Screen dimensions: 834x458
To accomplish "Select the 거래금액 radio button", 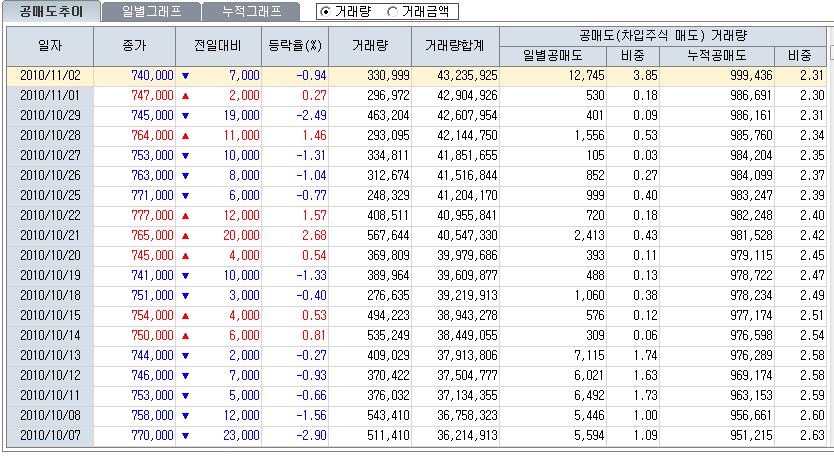I will tap(392, 12).
